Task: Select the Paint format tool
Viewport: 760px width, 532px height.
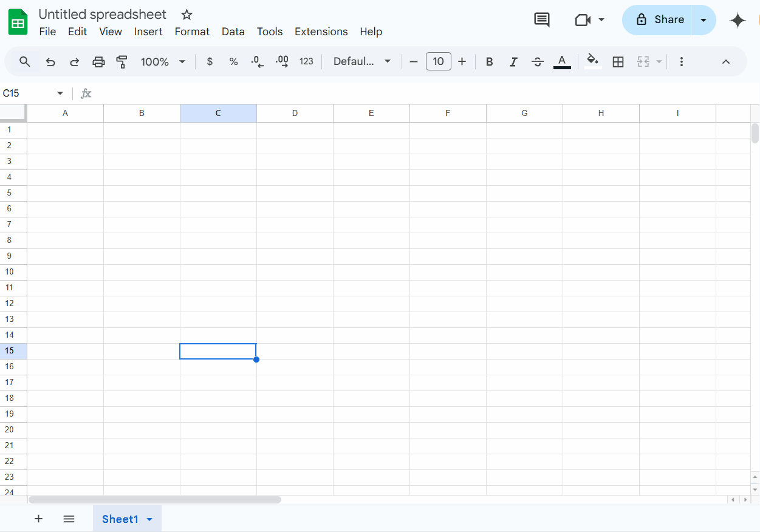Action: pyautogui.click(x=122, y=62)
